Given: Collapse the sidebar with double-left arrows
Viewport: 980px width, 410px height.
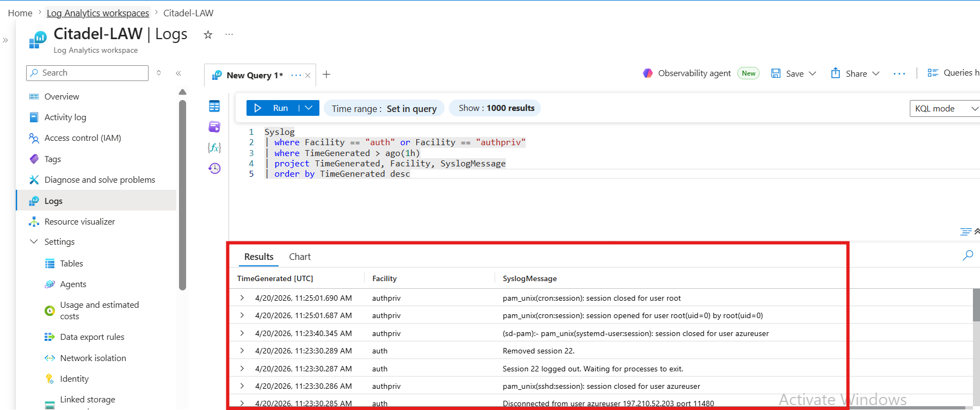Looking at the screenshot, I should click(x=178, y=73).
